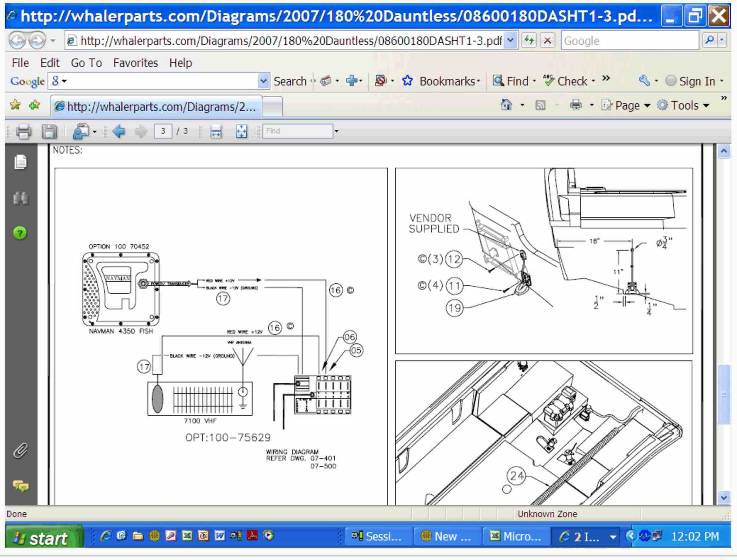Click the system tray clock 12:02 PM
Screen dimensions: 737x560
tap(695, 536)
